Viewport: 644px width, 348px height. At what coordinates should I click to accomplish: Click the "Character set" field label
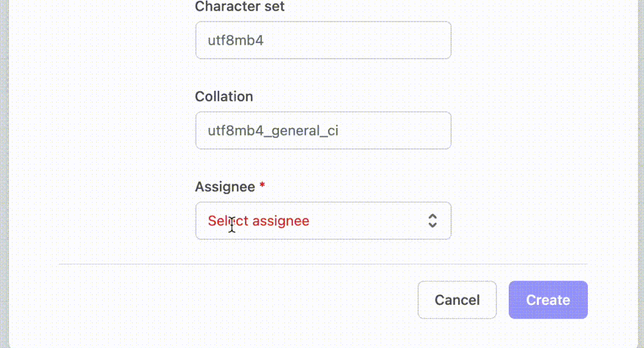(x=240, y=7)
